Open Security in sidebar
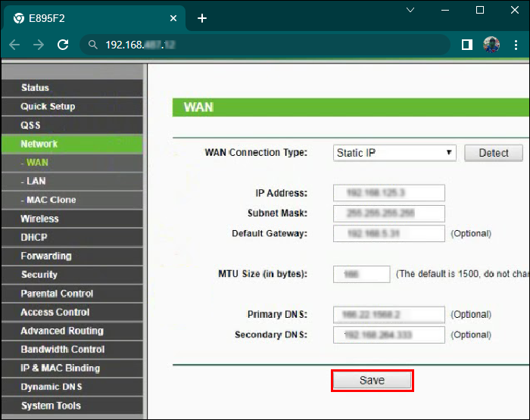The width and height of the screenshot is (530, 420). click(73, 275)
